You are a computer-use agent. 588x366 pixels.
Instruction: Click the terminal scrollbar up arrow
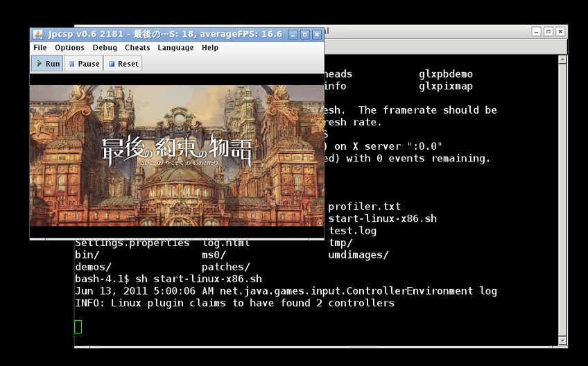pyautogui.click(x=562, y=60)
